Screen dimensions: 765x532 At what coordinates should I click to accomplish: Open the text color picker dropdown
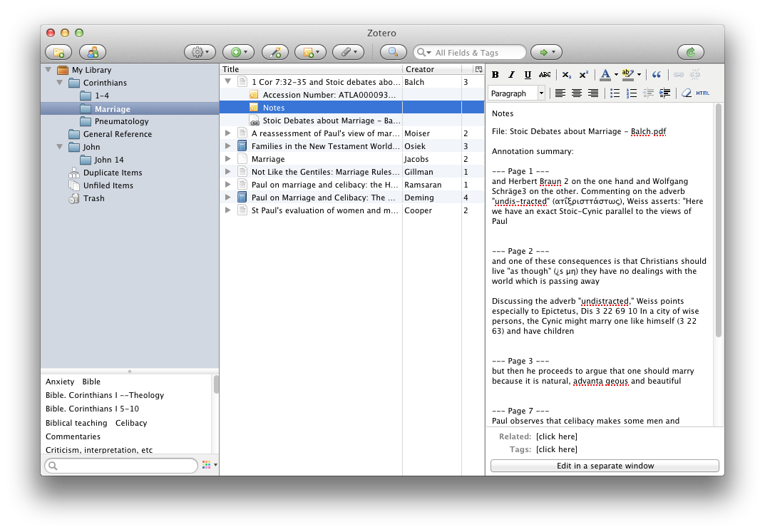coord(617,75)
